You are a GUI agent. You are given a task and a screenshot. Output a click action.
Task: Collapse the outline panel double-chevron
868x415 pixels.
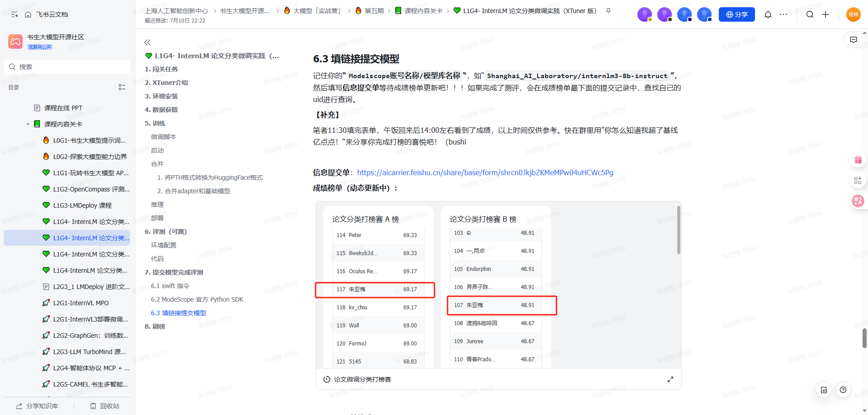coord(147,42)
